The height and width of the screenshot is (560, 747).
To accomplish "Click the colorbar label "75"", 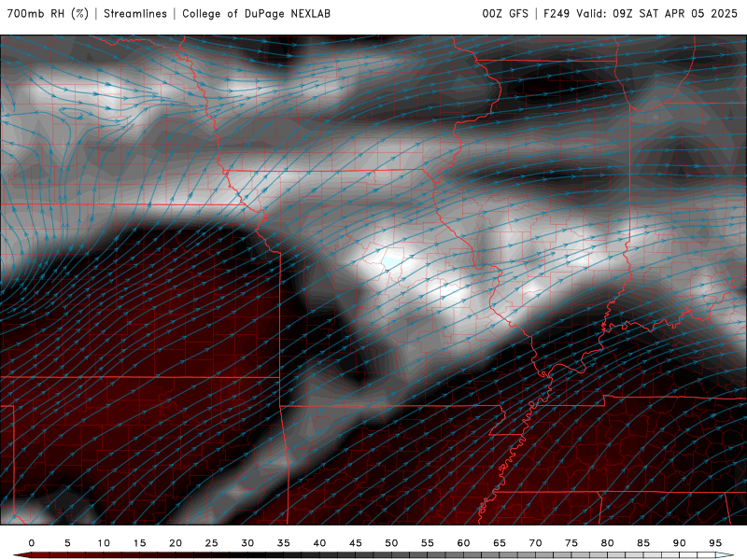I will [571, 543].
